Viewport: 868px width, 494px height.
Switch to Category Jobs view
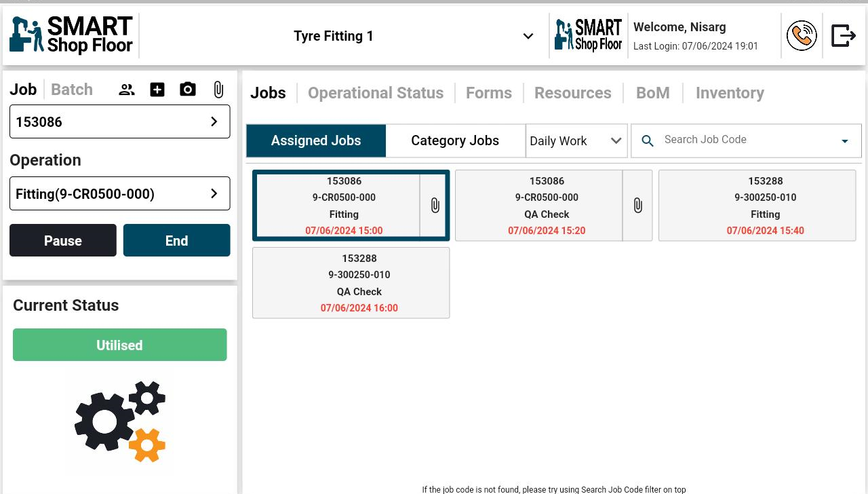coord(455,140)
